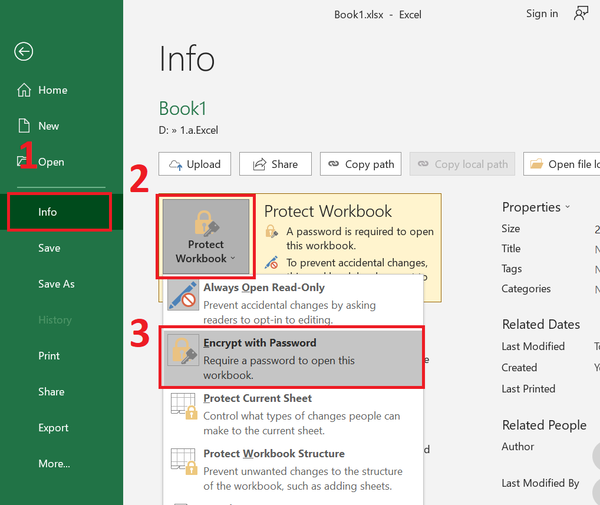Viewport: 600px width, 505px height.
Task: Click the Encrypt with Password lock icon
Action: (183, 350)
